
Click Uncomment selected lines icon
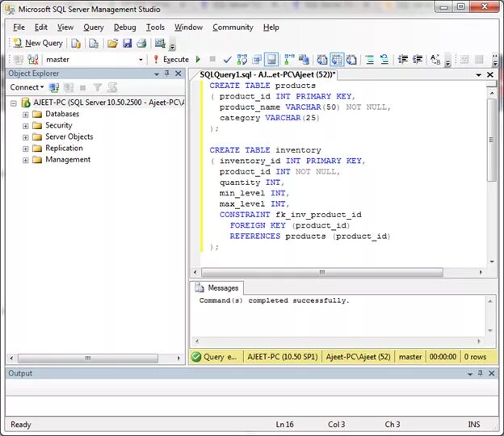(x=384, y=60)
